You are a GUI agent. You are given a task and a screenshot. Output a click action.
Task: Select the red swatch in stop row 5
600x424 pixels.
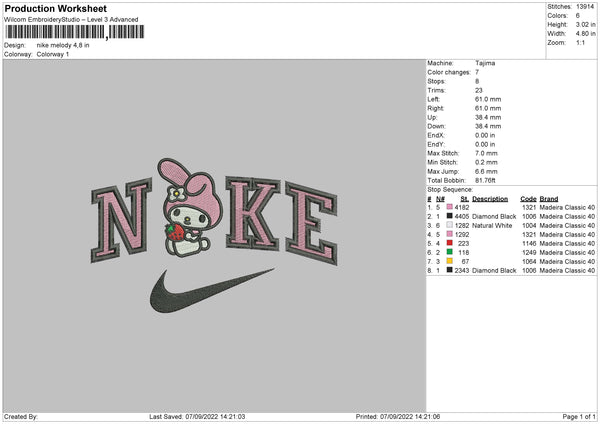pos(450,243)
